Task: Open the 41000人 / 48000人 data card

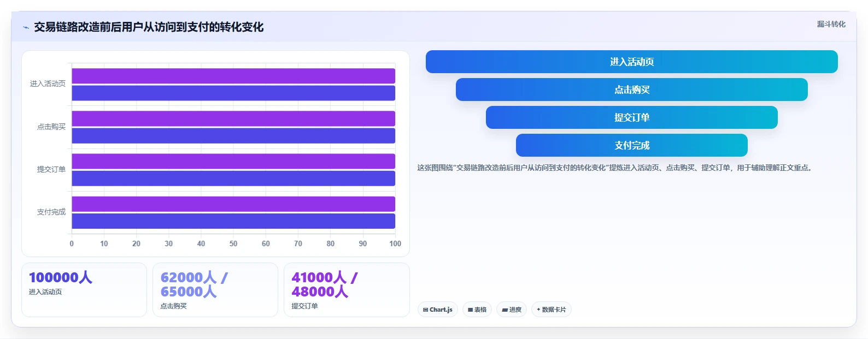Action: click(347, 290)
